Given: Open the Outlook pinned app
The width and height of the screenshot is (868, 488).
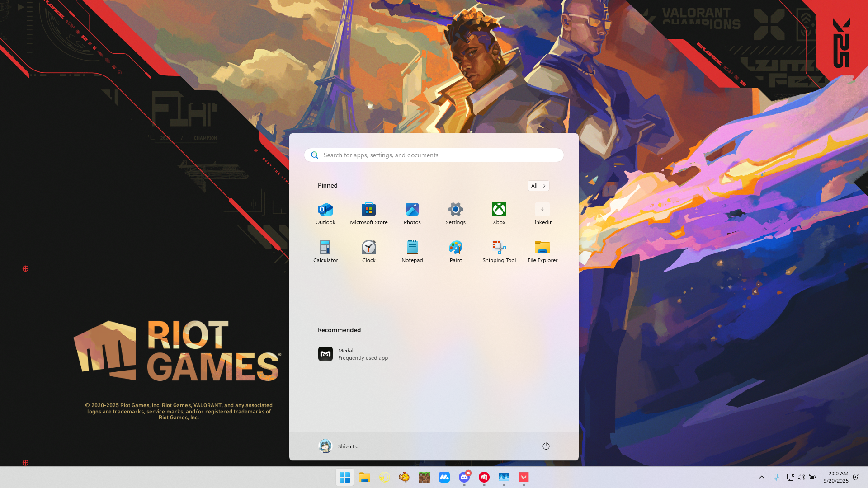Looking at the screenshot, I should 325,213.
